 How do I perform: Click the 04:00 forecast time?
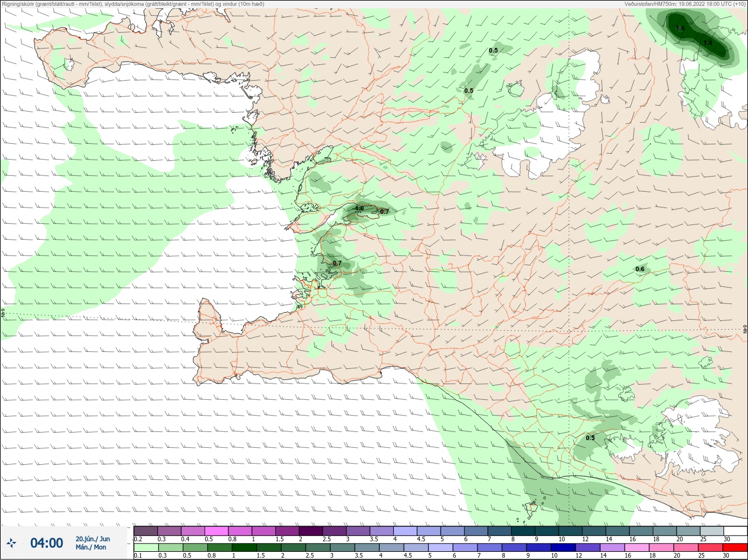click(47, 543)
